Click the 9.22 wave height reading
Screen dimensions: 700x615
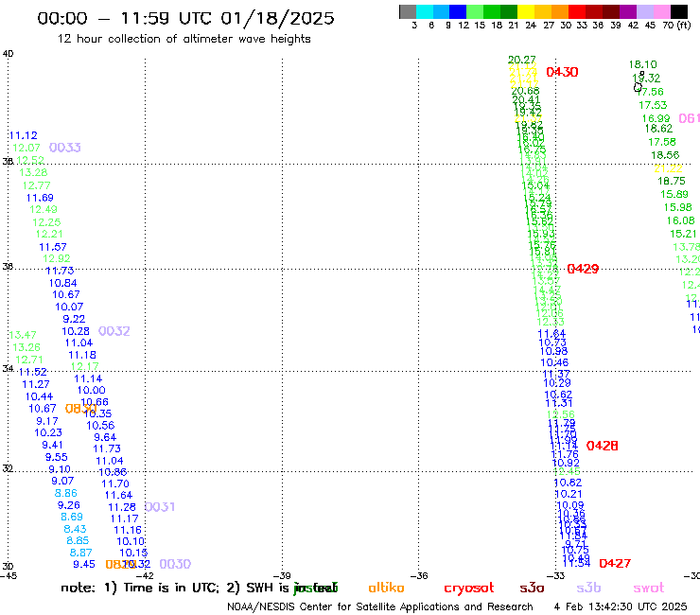(74, 319)
